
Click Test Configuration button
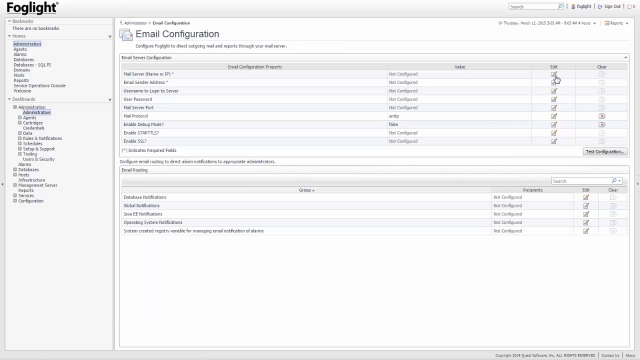pyautogui.click(x=605, y=152)
